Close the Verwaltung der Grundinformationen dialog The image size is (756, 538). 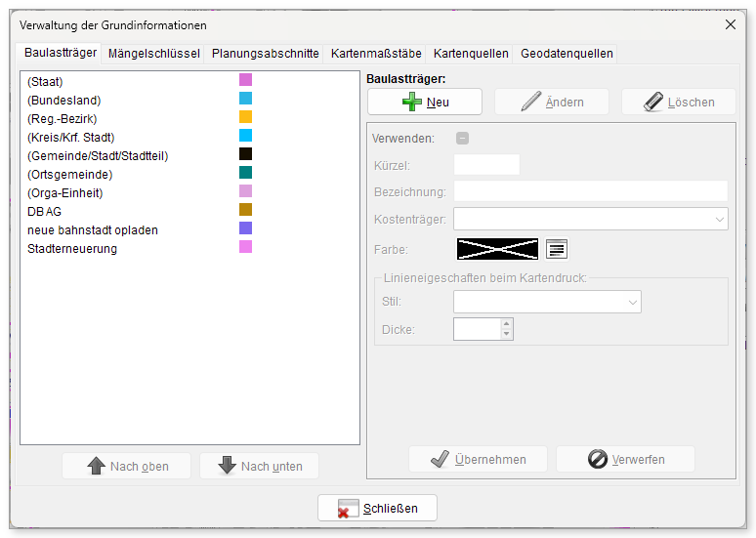731,24
